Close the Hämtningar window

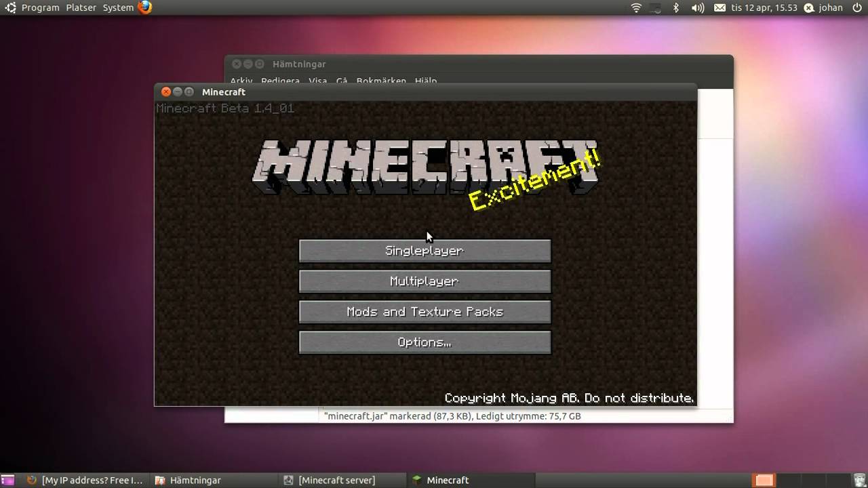[x=237, y=64]
